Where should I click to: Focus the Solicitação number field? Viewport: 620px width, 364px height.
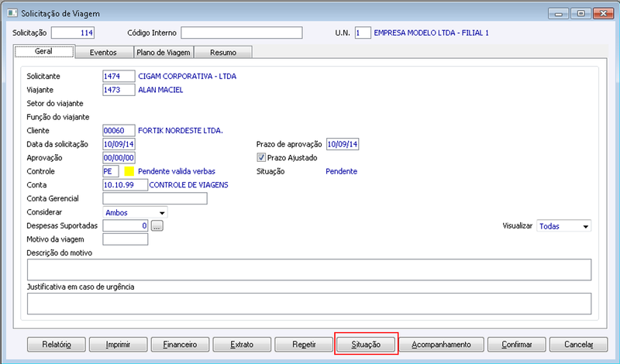point(73,33)
